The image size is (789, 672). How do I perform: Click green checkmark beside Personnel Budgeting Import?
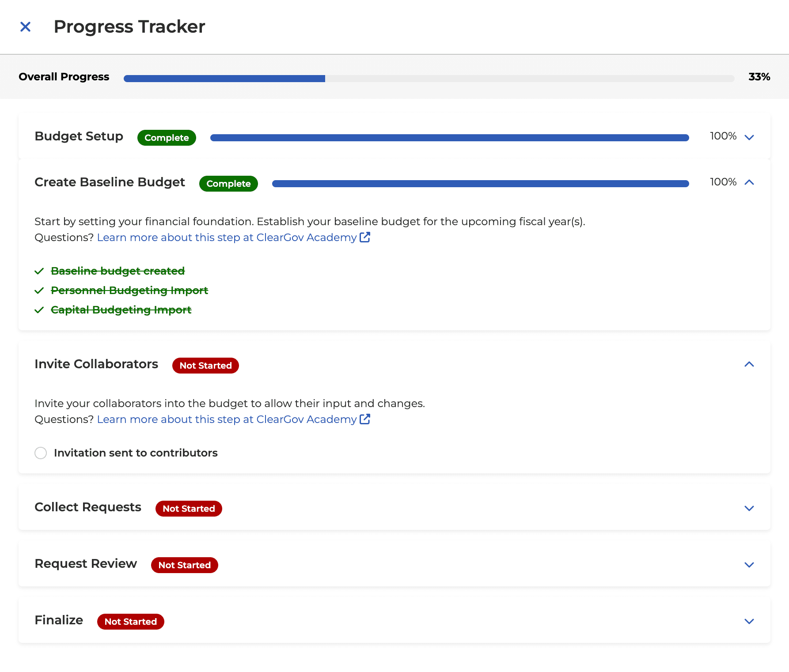(39, 290)
